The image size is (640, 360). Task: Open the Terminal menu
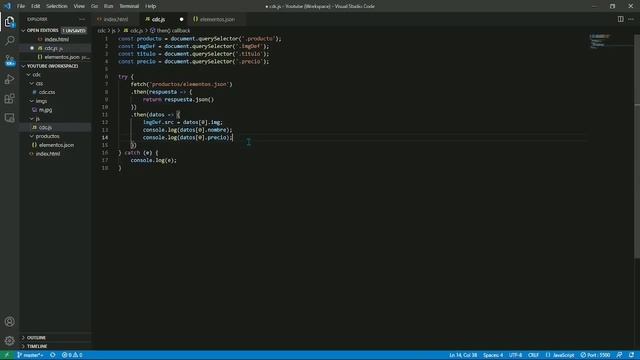129,6
